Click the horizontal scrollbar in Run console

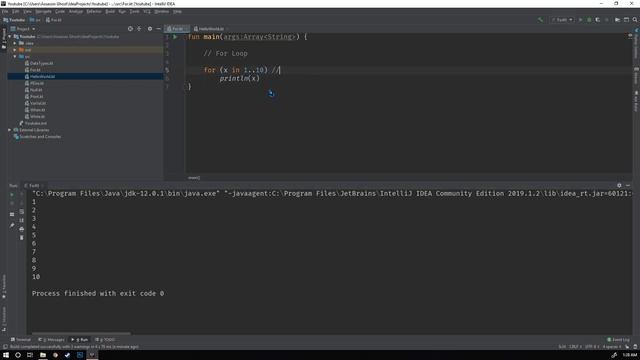coord(81,333)
